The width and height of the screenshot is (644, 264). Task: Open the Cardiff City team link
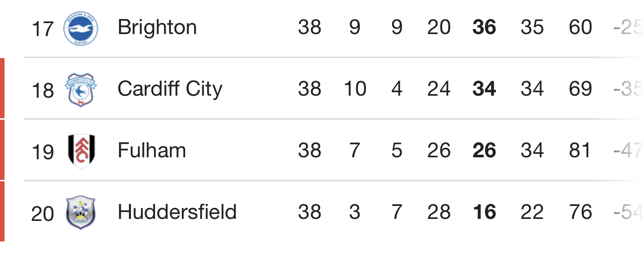pos(170,89)
